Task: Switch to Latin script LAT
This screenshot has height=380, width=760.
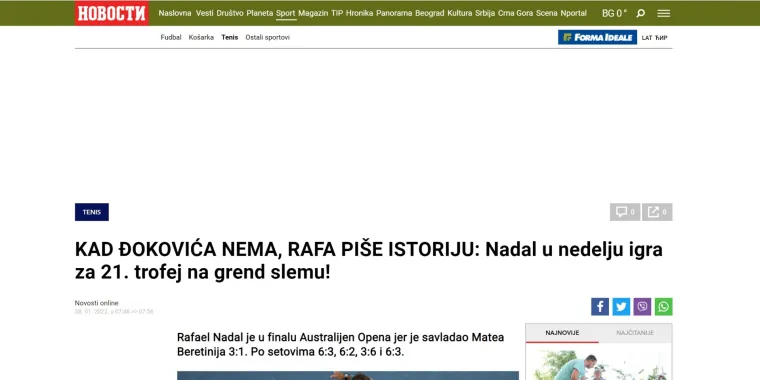Action: [647, 38]
